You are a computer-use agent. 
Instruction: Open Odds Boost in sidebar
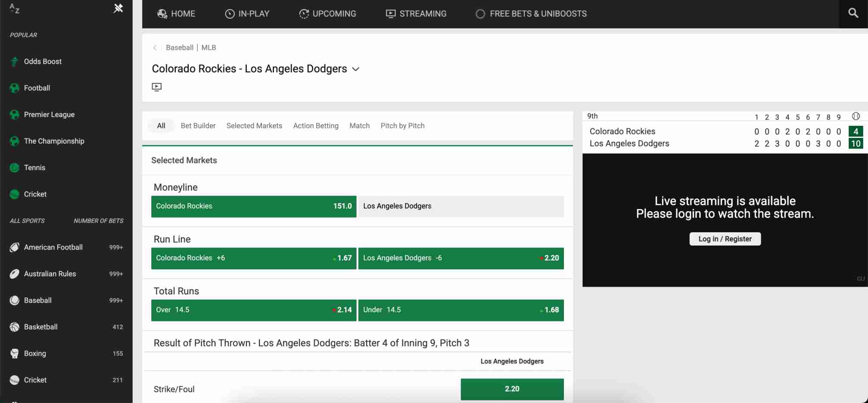click(43, 62)
